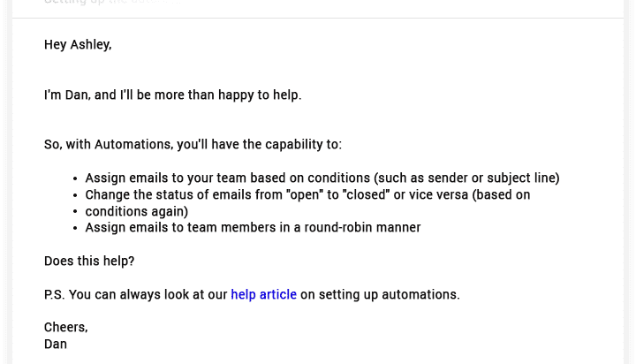Screen dimensions: 636x364
Task: Click the 'P.S. You can always' text
Action: point(136,294)
